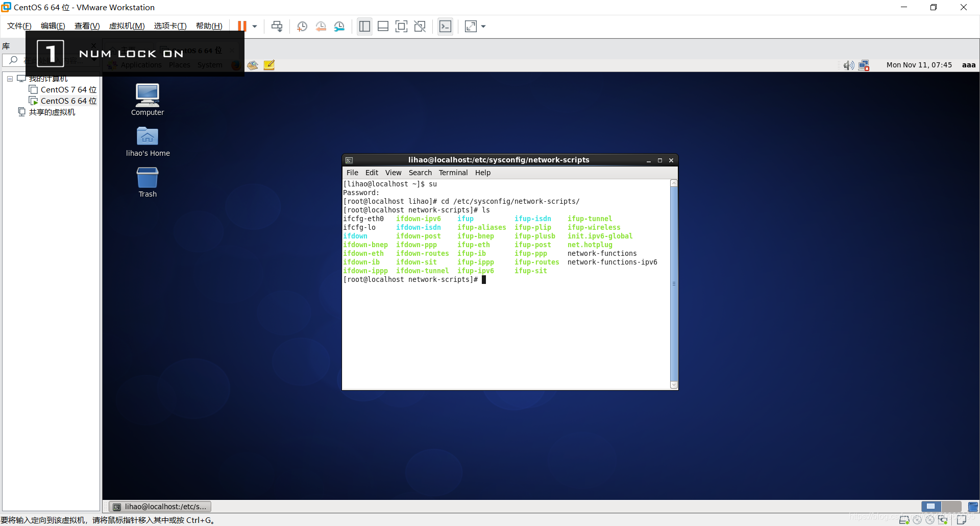Click network-functions-ipv6 text

(612, 262)
